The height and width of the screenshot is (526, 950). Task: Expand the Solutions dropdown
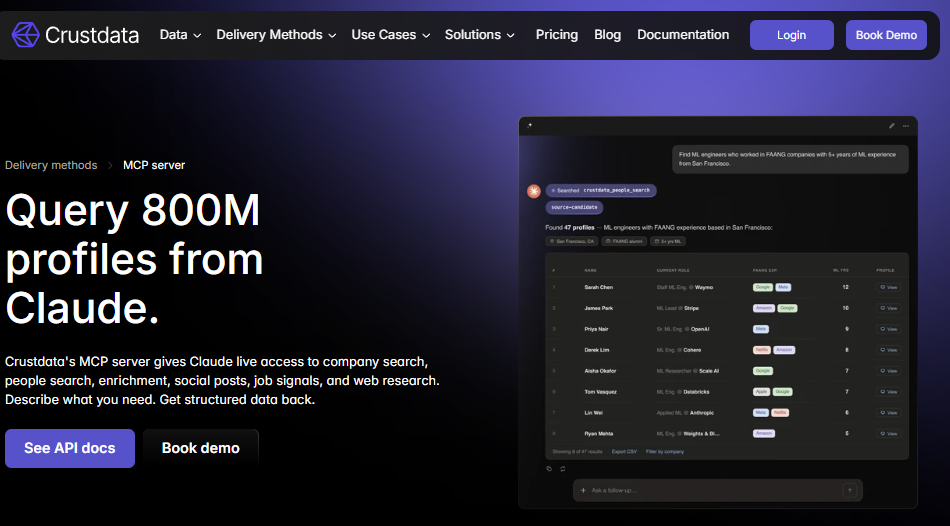(480, 35)
